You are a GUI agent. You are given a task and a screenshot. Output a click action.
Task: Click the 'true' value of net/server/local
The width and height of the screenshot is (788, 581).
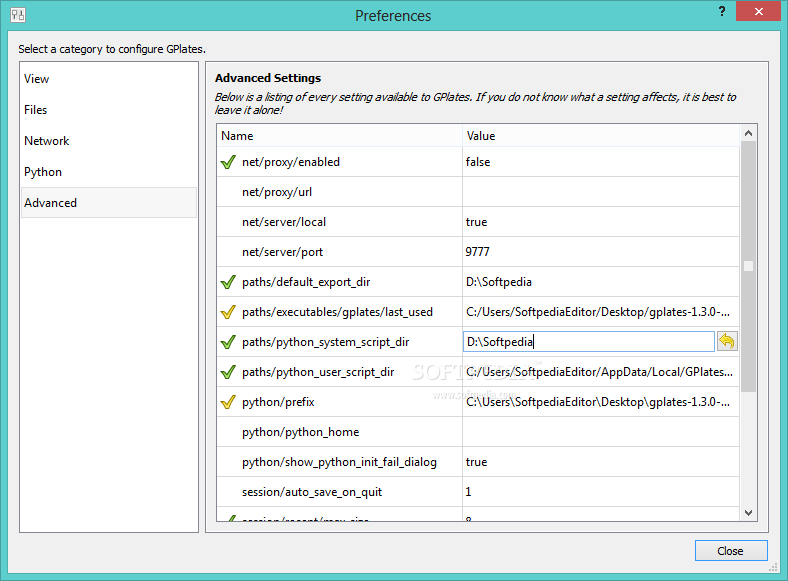476,222
